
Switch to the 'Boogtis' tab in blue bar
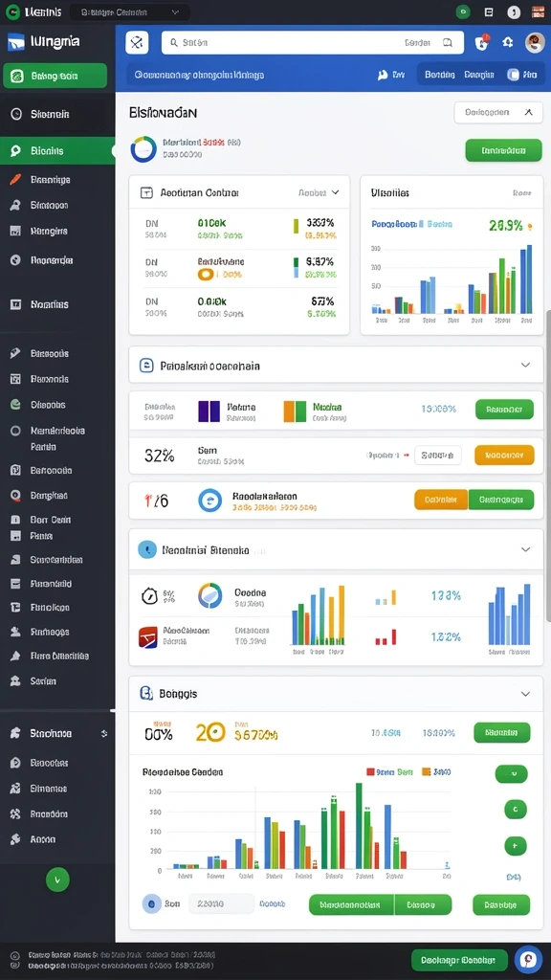(479, 75)
